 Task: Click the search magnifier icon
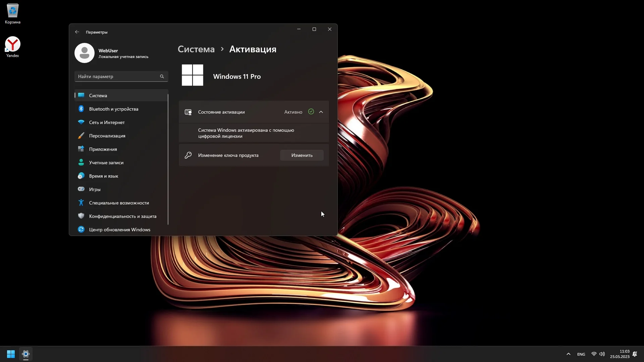162,76
